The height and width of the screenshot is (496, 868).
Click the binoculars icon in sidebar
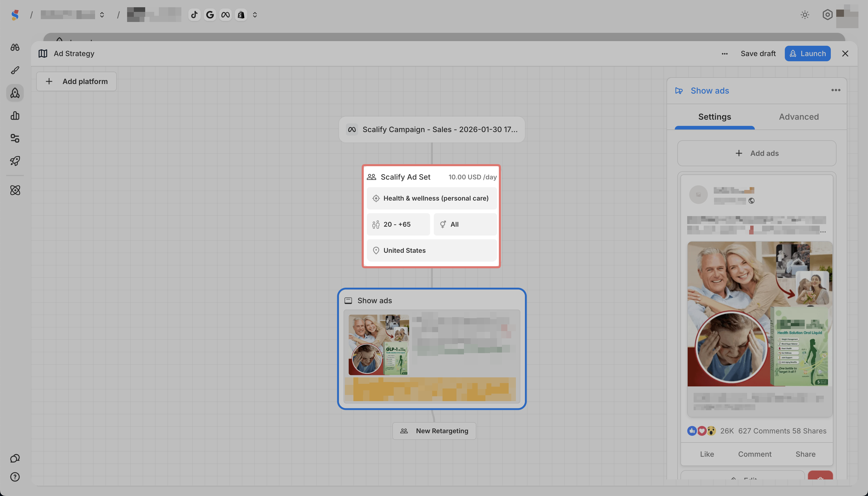click(15, 47)
